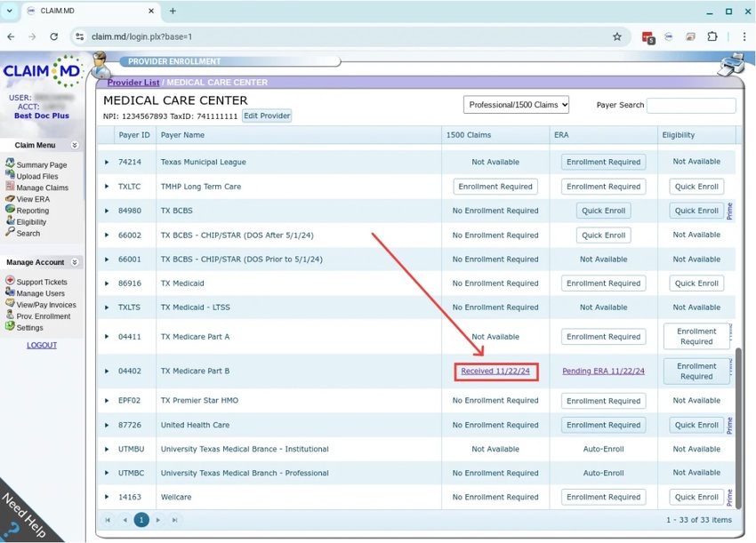Click ERA Enrollment Required for United Health Care
The width and height of the screenshot is (756, 543).
603,425
